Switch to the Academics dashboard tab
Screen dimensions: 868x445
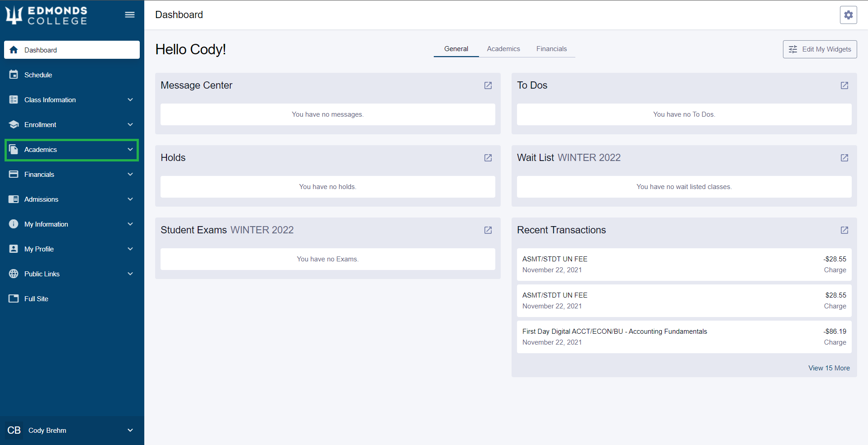click(x=503, y=49)
